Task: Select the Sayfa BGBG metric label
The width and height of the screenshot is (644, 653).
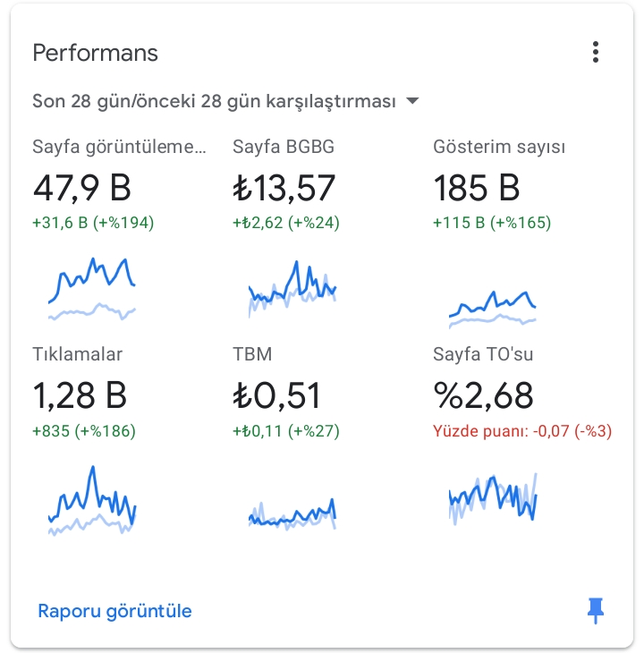Action: (x=284, y=147)
